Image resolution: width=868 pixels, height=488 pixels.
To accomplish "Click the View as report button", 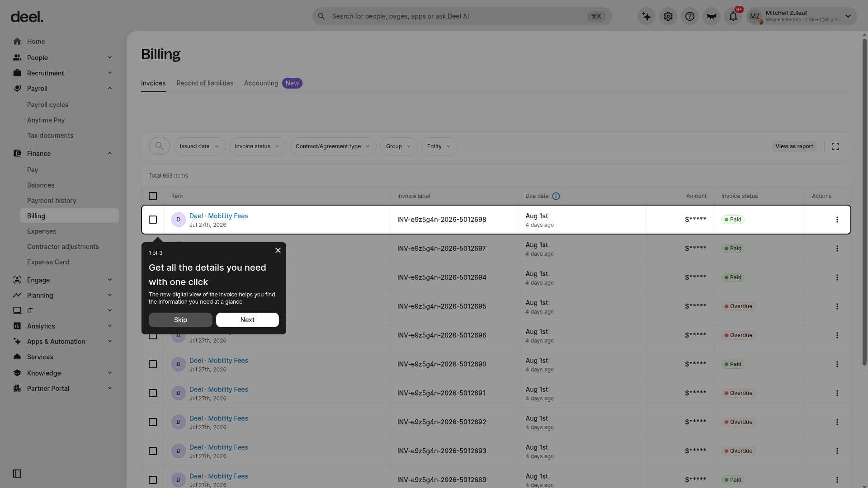I will click(794, 146).
